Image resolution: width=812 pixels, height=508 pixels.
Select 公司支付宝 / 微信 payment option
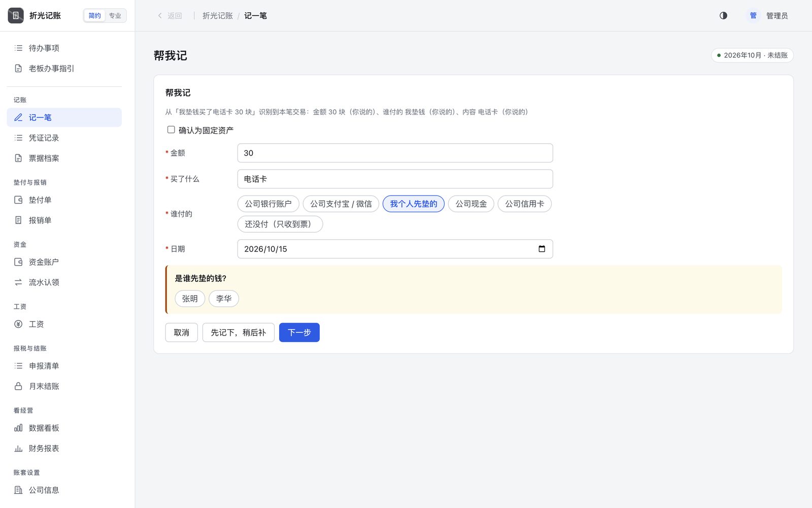point(341,204)
